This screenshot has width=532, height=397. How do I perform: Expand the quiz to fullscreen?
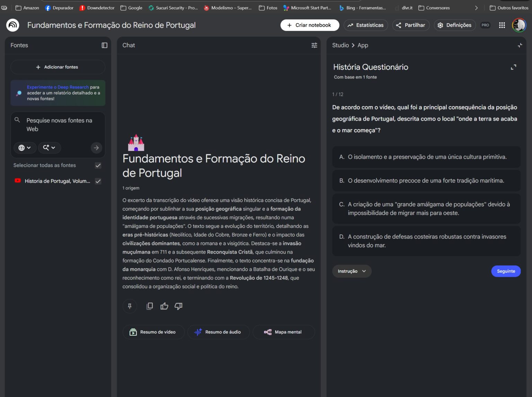tap(513, 67)
